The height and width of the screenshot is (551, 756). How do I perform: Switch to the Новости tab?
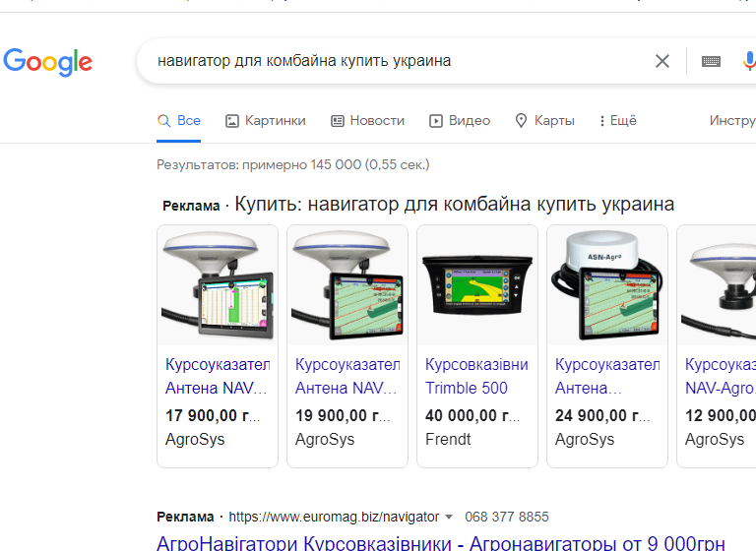(367, 120)
